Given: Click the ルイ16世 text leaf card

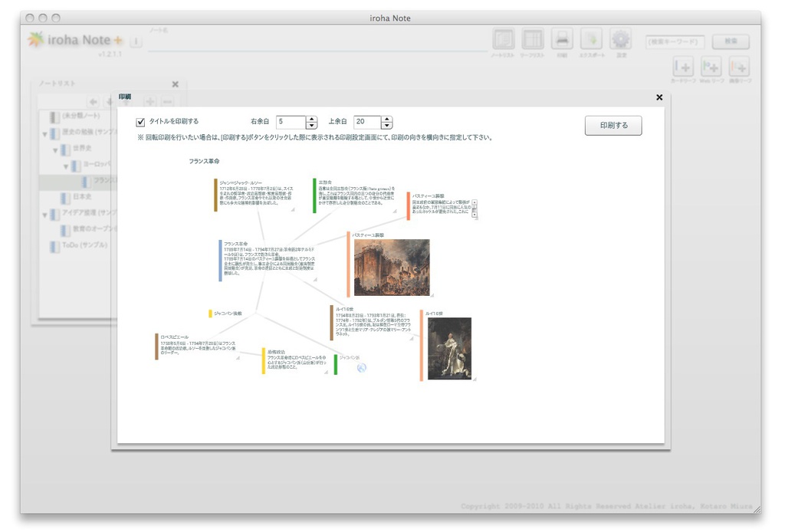Looking at the screenshot, I should [x=372, y=323].
